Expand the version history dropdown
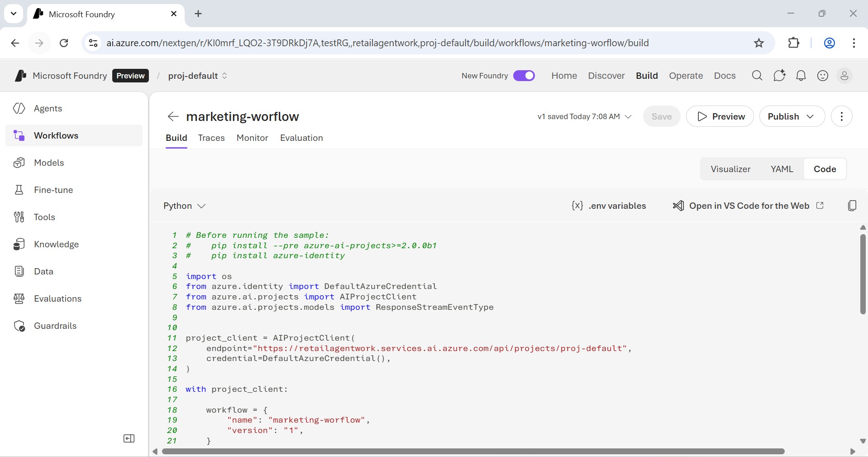The width and height of the screenshot is (868, 457). coord(584,116)
